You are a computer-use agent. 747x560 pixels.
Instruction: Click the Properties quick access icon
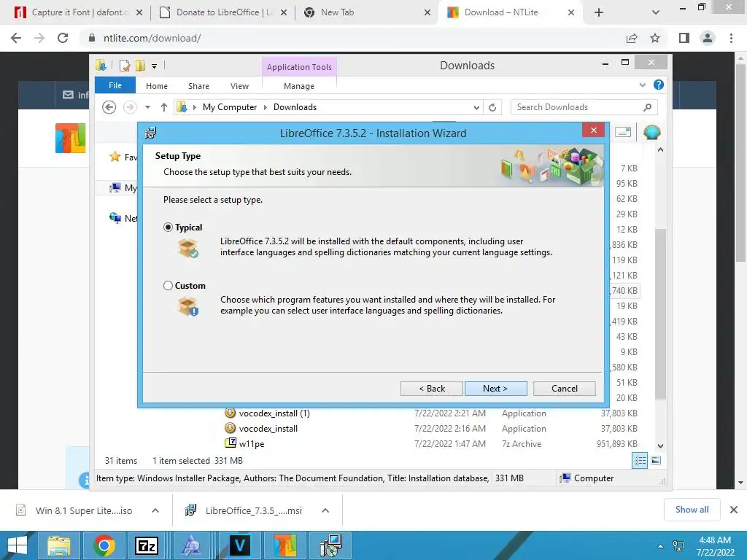click(125, 66)
